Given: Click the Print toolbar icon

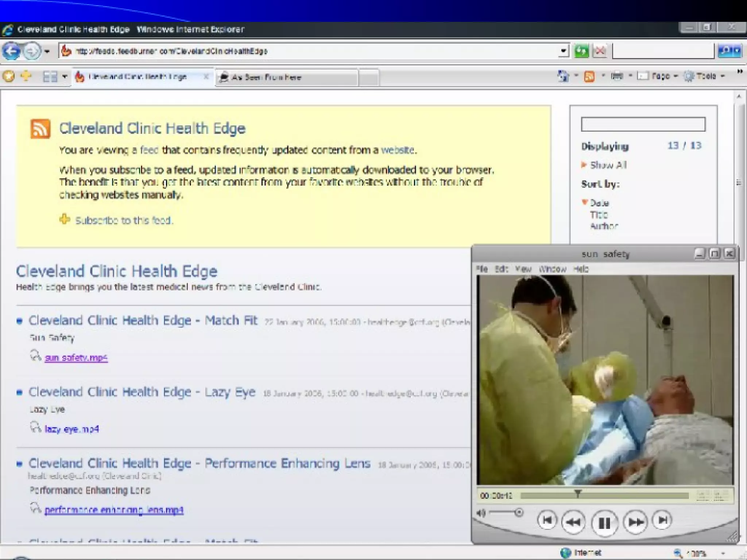Looking at the screenshot, I should [617, 76].
